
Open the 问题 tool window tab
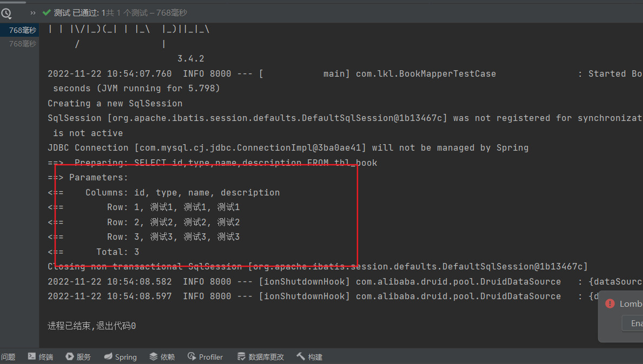(x=8, y=357)
